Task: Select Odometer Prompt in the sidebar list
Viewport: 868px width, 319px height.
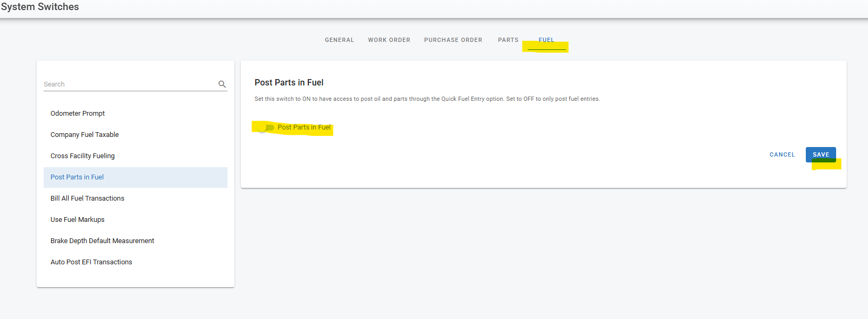Action: [x=78, y=114]
